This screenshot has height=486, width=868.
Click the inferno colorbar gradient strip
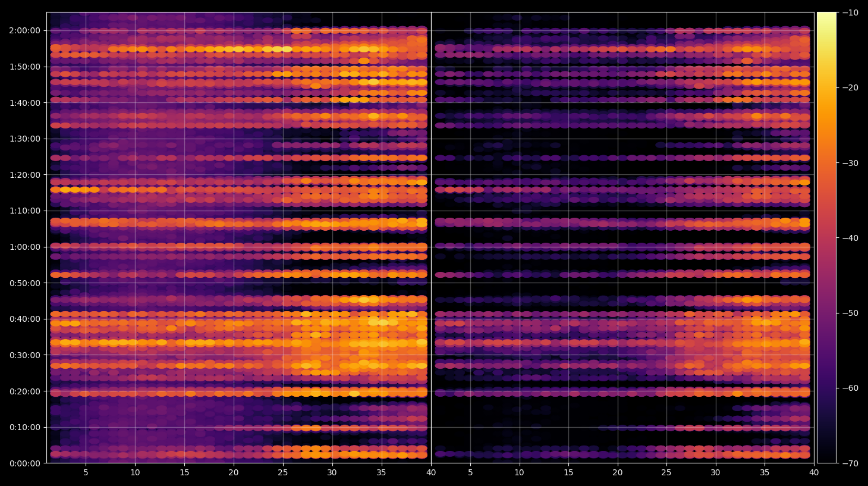826,237
